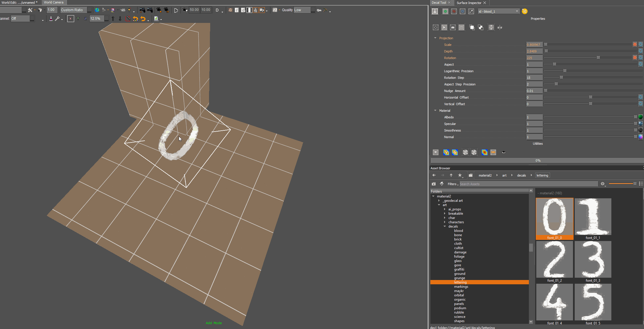
Task: Click the asset browser settings gear
Action: pyautogui.click(x=602, y=184)
